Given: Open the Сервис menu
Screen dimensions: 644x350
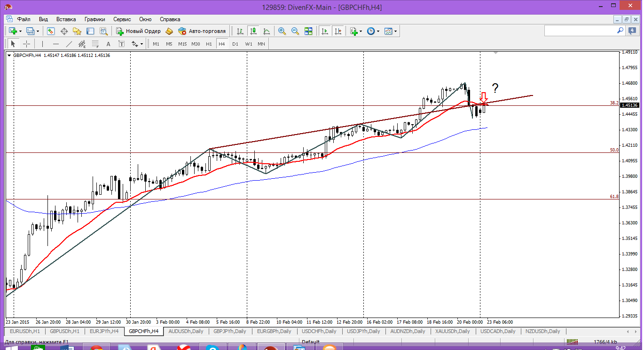Looking at the screenshot, I should click(x=122, y=19).
